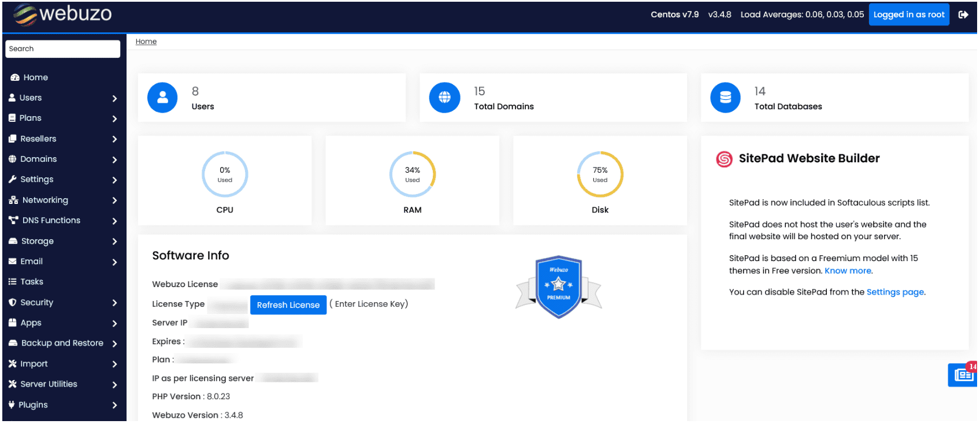Expand the Plugins menu chevron
Screen dimensions: 980x424
[x=114, y=405]
